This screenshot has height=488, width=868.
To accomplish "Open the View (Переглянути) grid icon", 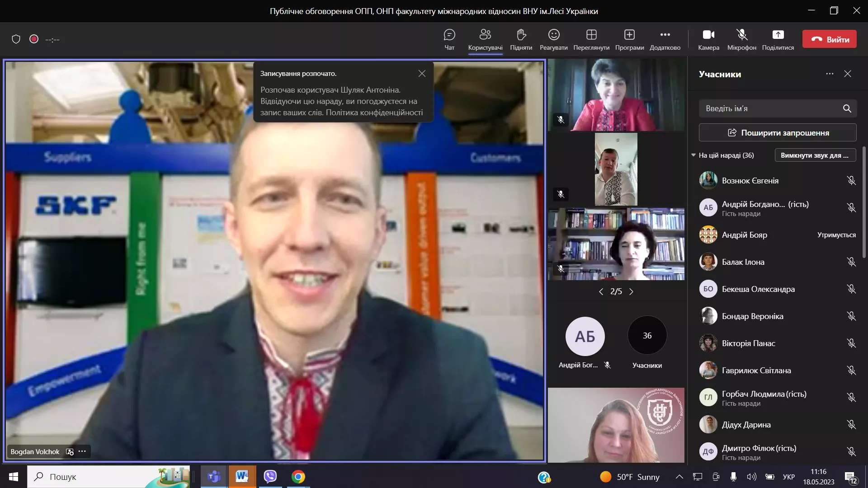I will 591,35.
